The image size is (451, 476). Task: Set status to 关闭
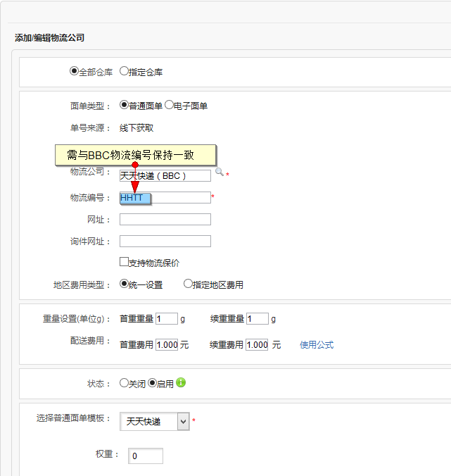tap(124, 383)
